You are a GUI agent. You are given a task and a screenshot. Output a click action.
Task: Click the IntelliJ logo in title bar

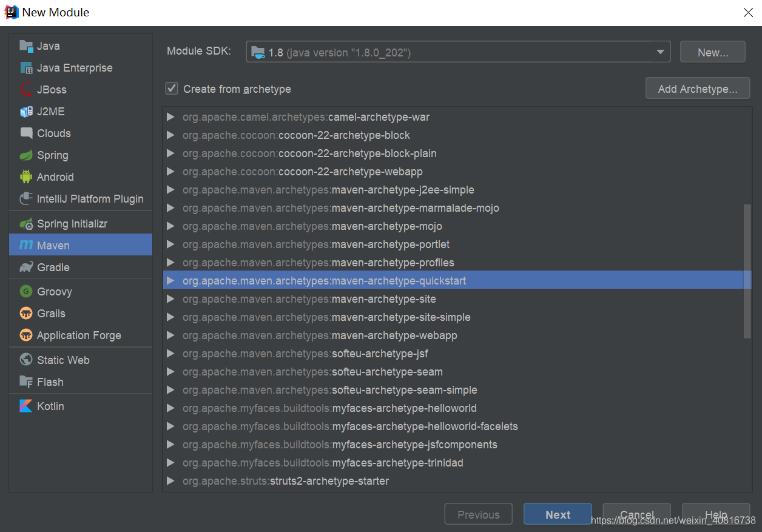[x=11, y=12]
